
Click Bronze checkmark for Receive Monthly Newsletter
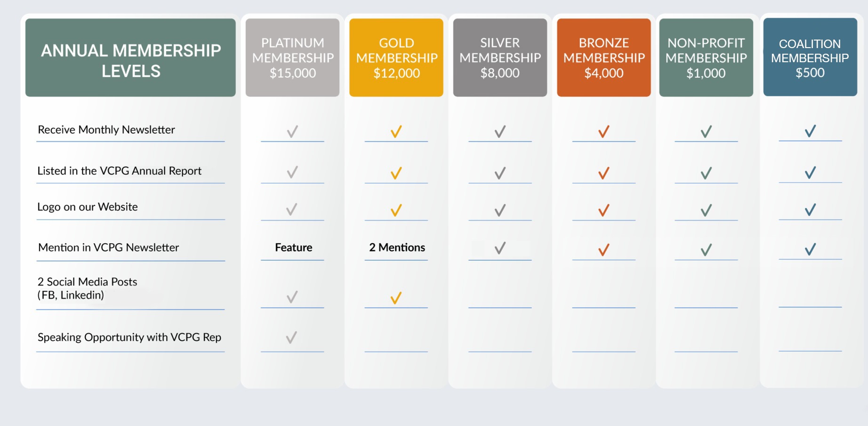pyautogui.click(x=604, y=131)
